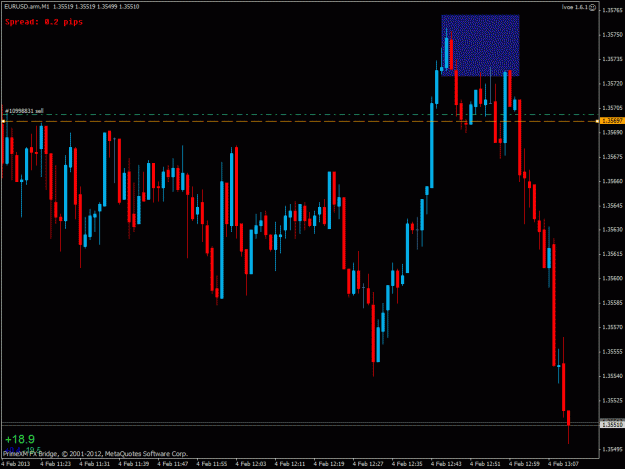The width and height of the screenshot is (625, 469).
Task: Click the current price tag 1.35510
Action: pos(612,425)
